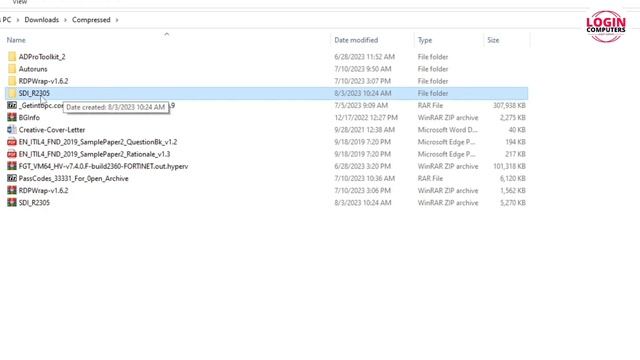The image size is (640, 360).
Task: Sort files by the Name column header
Action: point(16,40)
